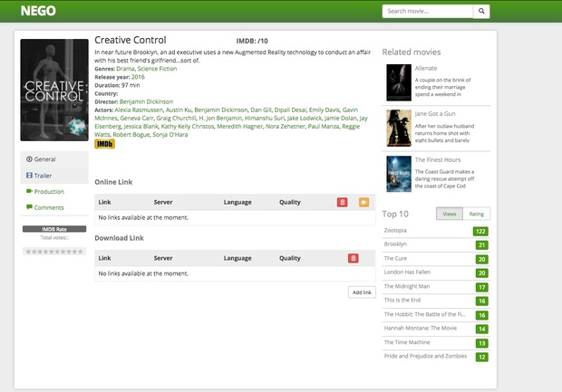This screenshot has height=392, width=562.
Task: Open the Comments sidebar tab
Action: click(x=54, y=207)
